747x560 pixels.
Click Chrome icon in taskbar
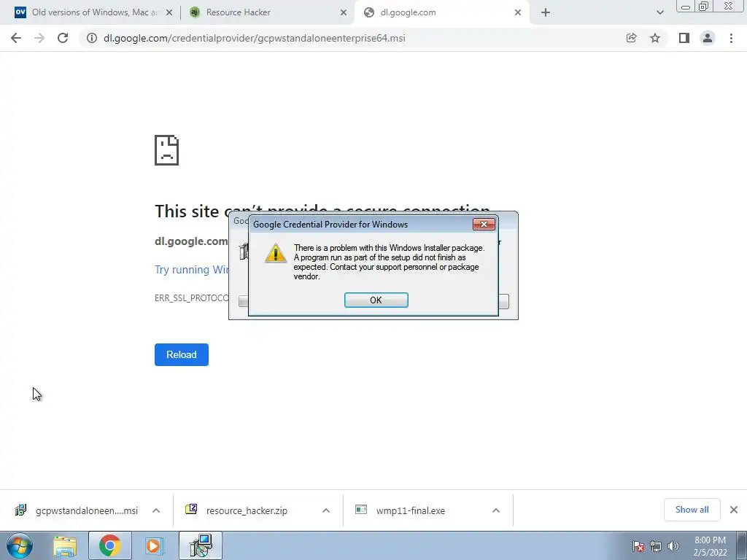(x=109, y=545)
